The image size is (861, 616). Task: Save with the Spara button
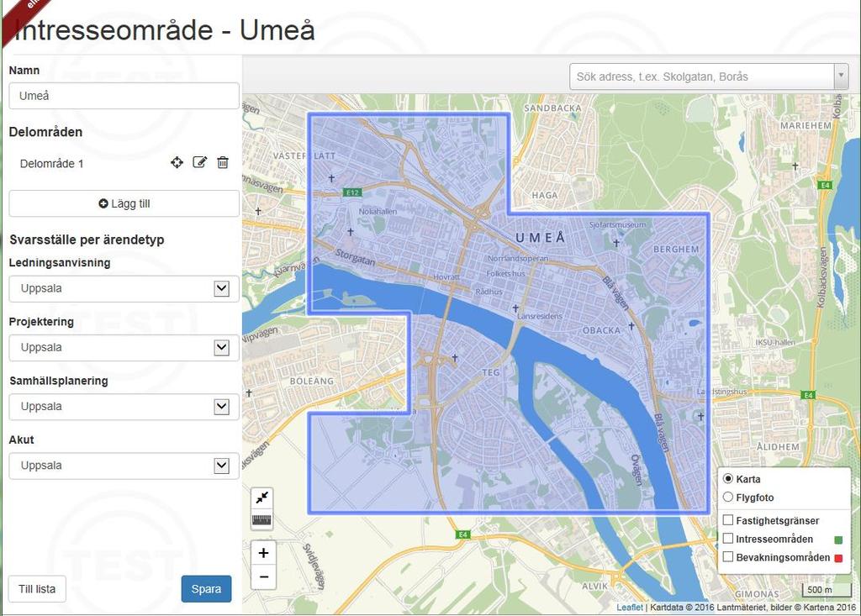(207, 589)
